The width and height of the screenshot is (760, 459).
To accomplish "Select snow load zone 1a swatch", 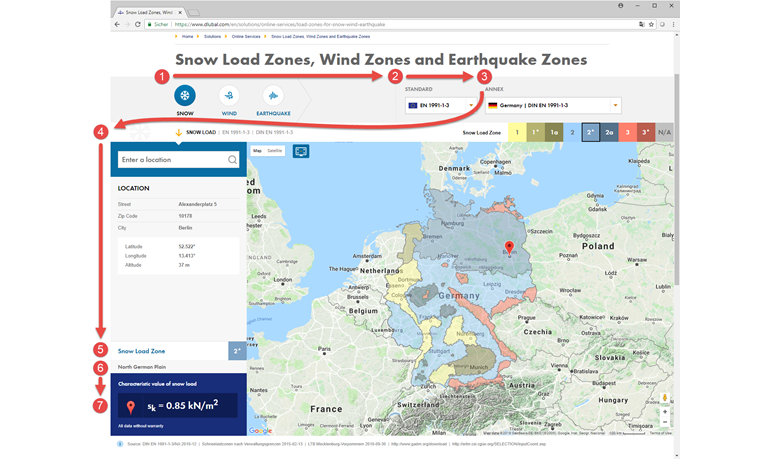I will click(x=554, y=132).
